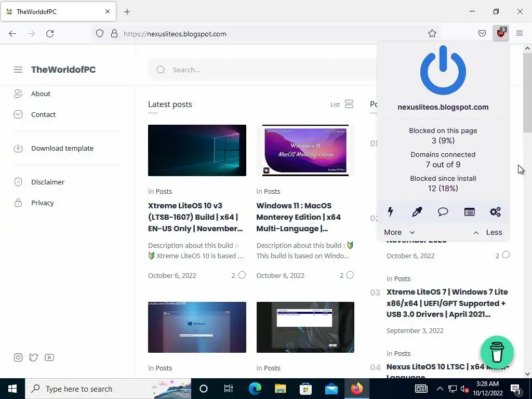Open a new browser tab

pyautogui.click(x=127, y=12)
